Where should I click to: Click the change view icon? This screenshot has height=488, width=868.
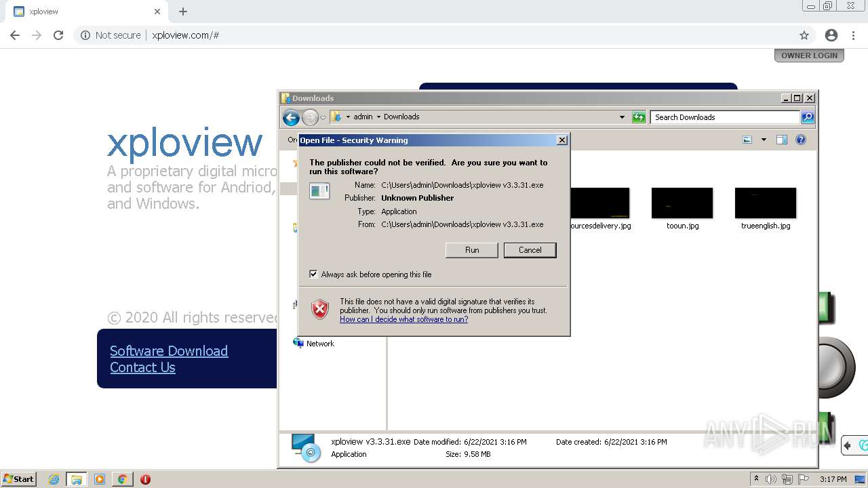tap(747, 140)
